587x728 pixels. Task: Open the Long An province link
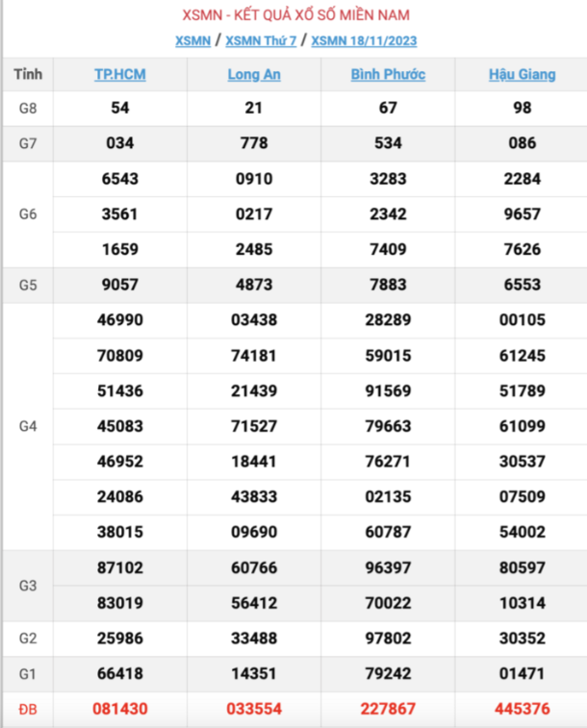click(254, 74)
